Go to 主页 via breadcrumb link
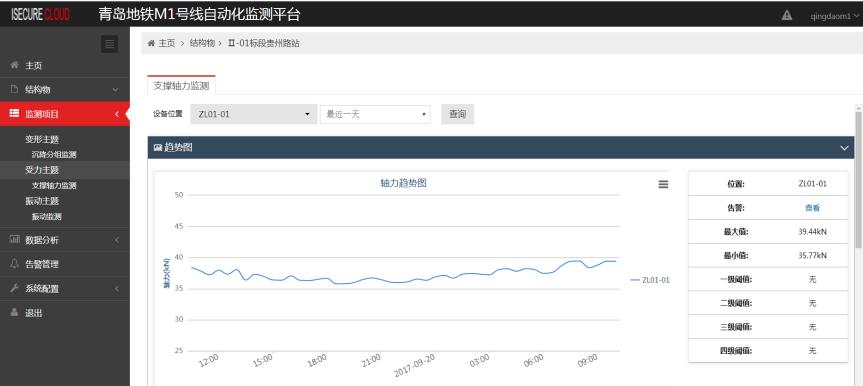Viewport: 863px width, 386px height. pyautogui.click(x=167, y=43)
